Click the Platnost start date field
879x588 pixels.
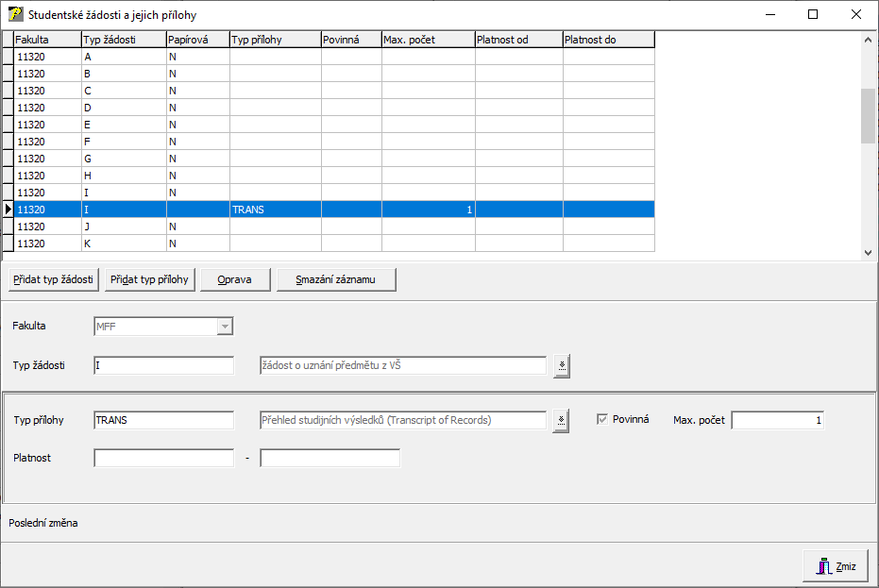(163, 459)
